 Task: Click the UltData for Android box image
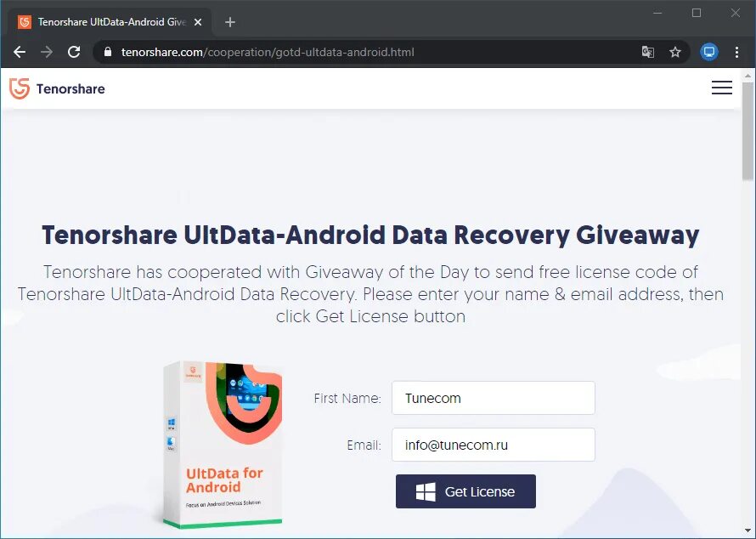click(223, 445)
